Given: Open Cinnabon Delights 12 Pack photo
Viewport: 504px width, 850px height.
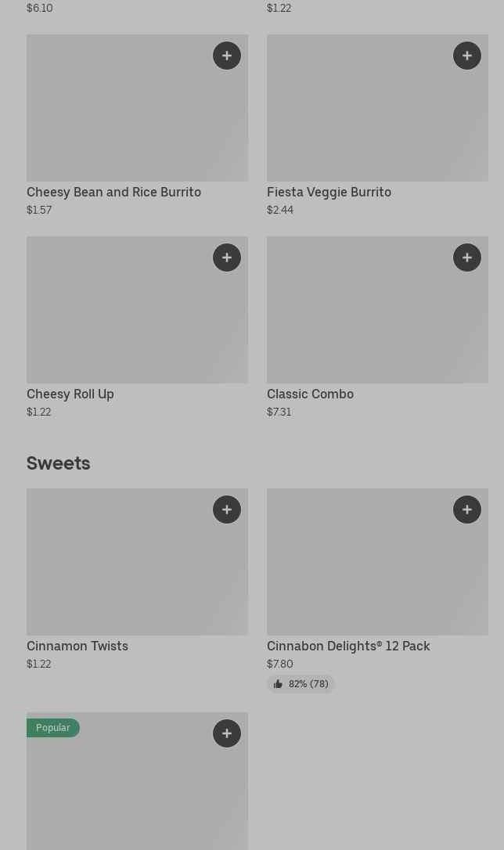Looking at the screenshot, I should point(377,562).
